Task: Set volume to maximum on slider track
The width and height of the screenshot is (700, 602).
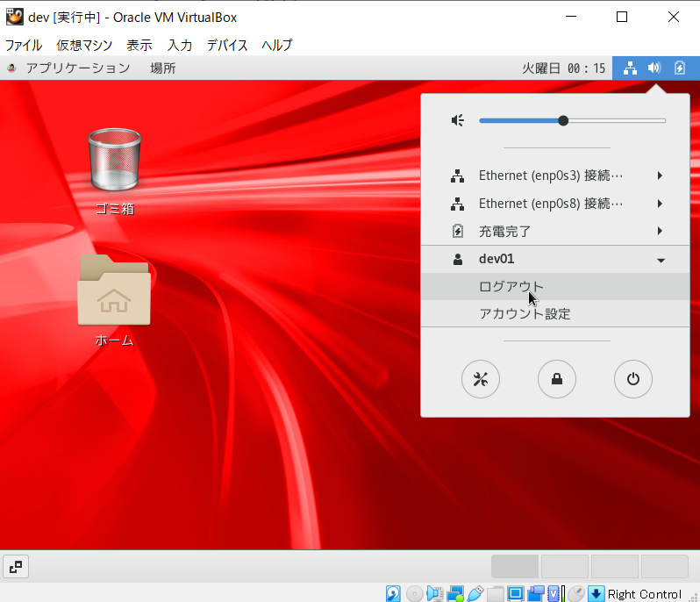Action: (x=664, y=120)
